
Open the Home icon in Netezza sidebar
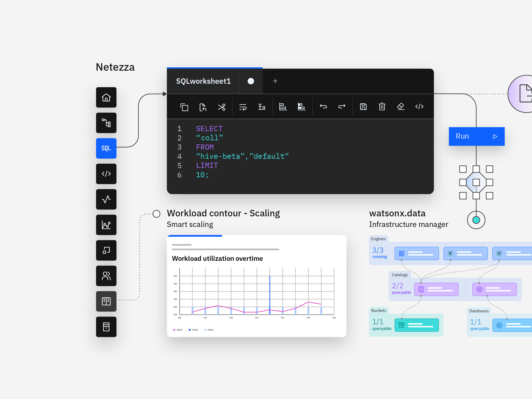pos(106,97)
